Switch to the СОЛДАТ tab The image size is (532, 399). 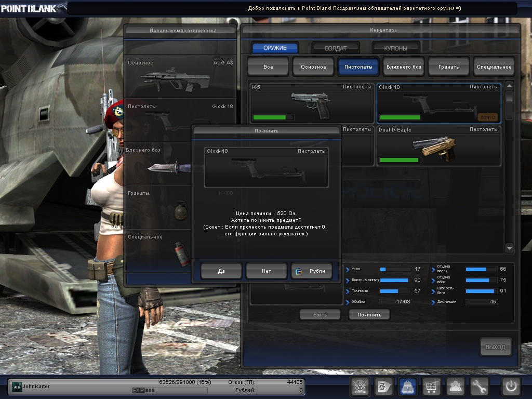(336, 48)
